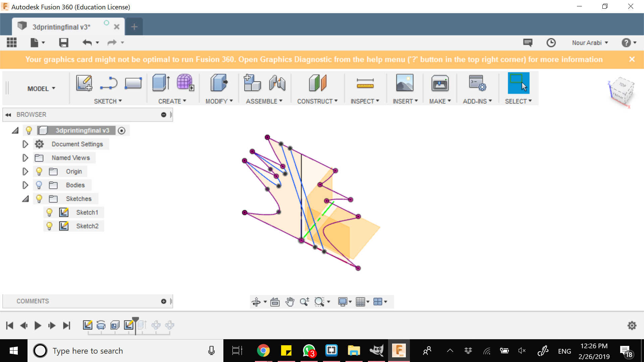Open the 3D Print make icon
Image resolution: width=644 pixels, height=362 pixels.
[x=440, y=83]
